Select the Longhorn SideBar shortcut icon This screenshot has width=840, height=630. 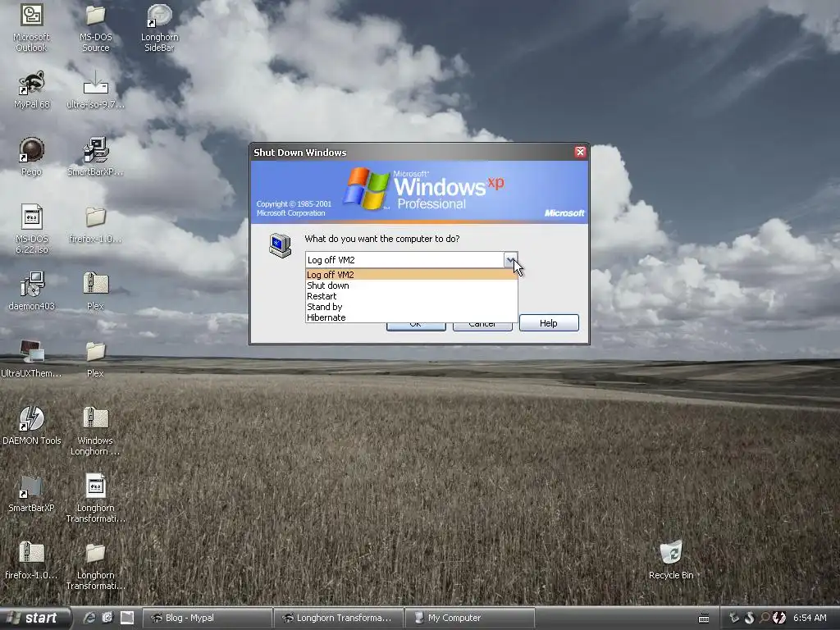coord(159,16)
